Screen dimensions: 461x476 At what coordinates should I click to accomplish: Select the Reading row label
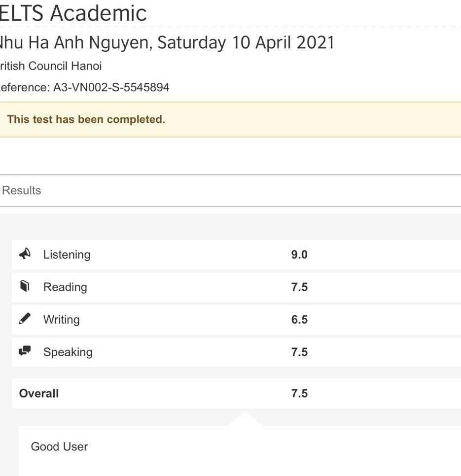tap(65, 287)
